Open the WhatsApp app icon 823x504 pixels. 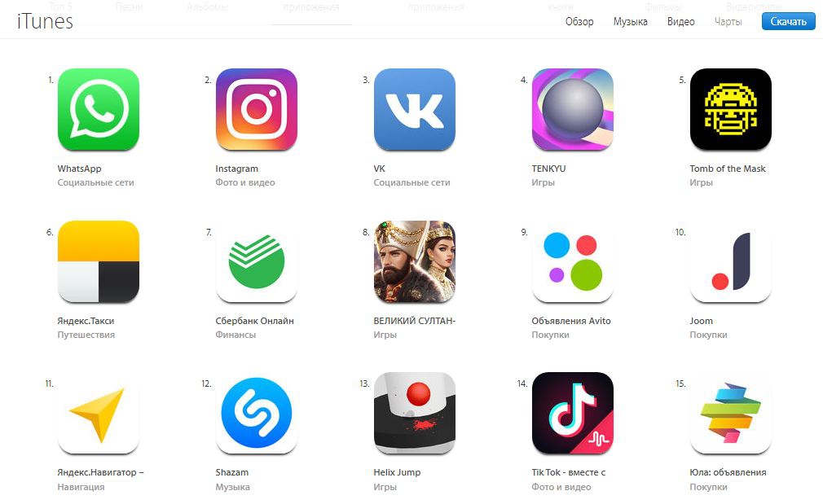tap(98, 109)
